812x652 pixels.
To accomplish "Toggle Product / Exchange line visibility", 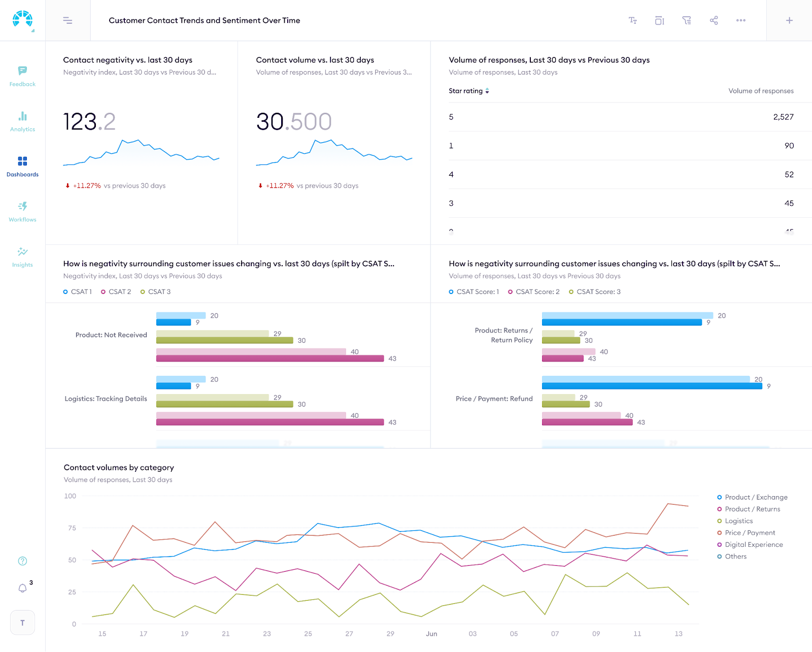I will [x=752, y=497].
